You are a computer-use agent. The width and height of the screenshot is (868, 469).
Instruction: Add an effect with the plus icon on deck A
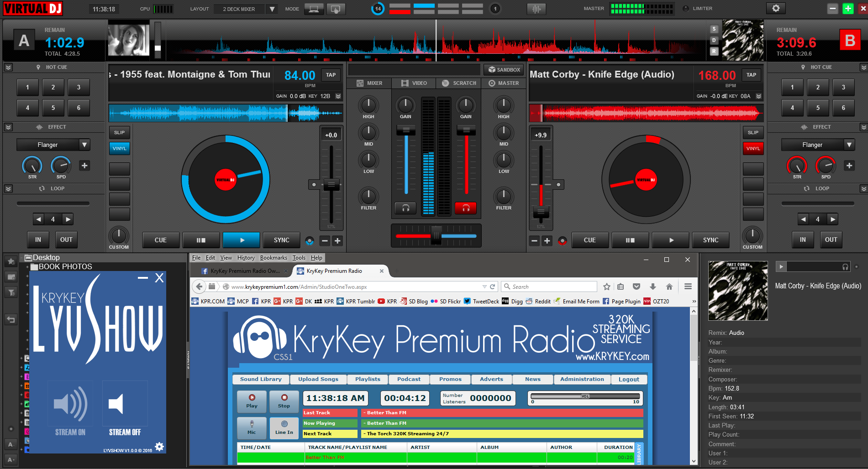pos(84,166)
